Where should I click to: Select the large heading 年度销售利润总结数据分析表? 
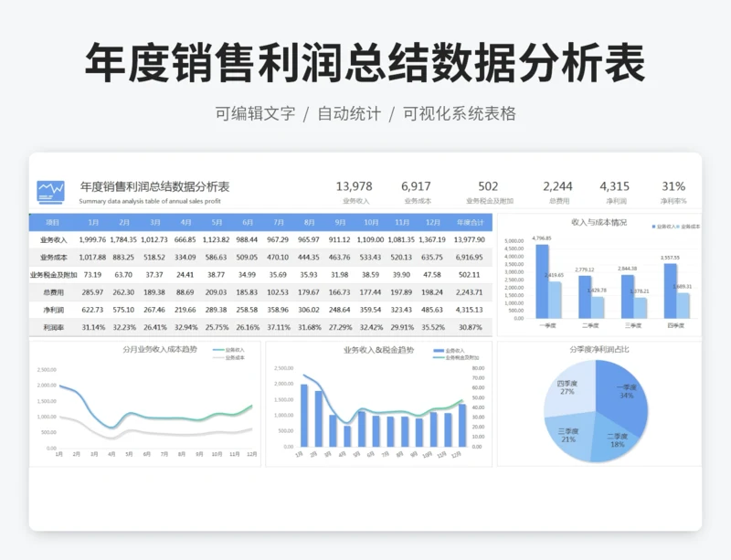365,63
